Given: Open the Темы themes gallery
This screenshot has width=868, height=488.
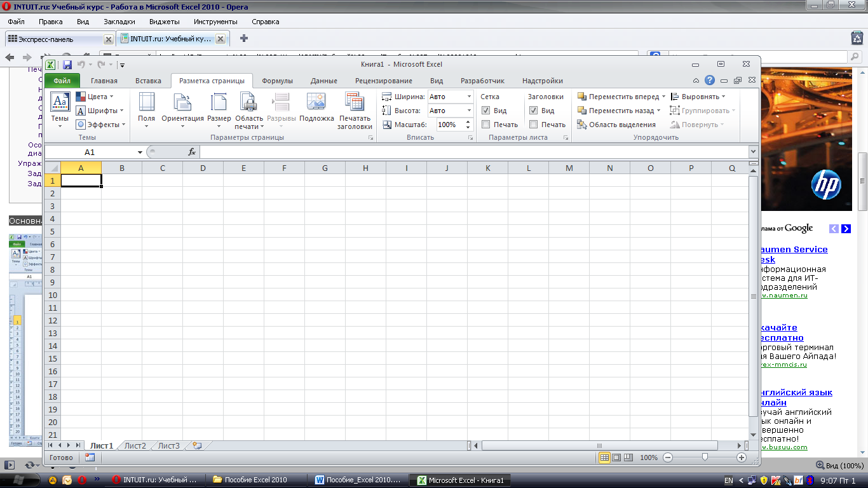Looking at the screenshot, I should [x=60, y=110].
